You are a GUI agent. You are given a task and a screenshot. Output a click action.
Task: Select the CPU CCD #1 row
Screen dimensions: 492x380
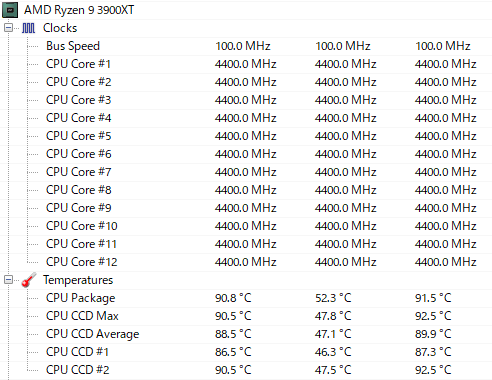[x=246, y=352]
